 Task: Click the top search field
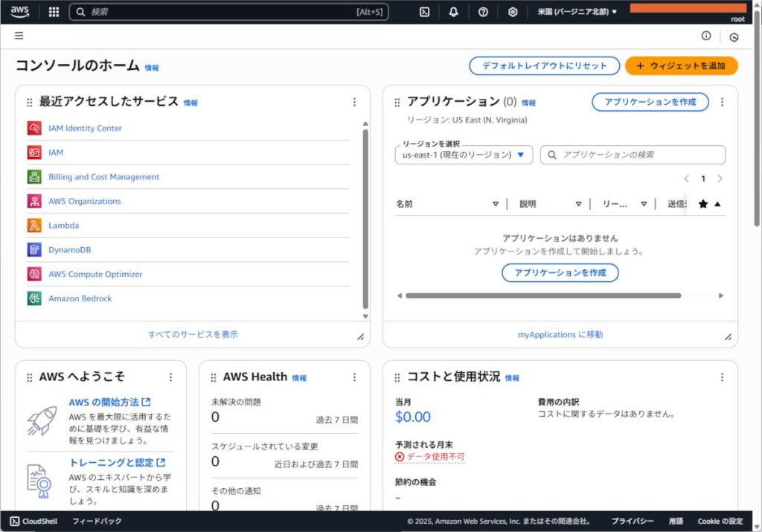click(x=229, y=12)
